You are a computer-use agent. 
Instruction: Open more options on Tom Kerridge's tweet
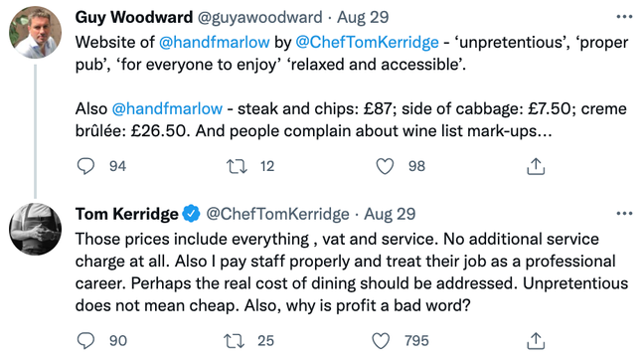coord(624,214)
